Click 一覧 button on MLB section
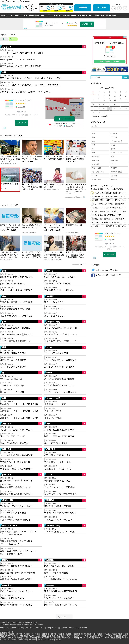This screenshot has height=644, width=129. pyautogui.click(x=84, y=347)
